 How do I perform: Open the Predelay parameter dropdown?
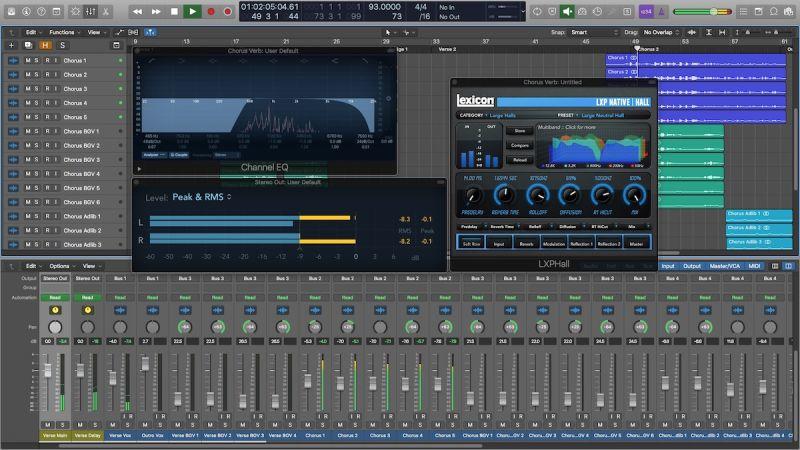pyautogui.click(x=471, y=227)
